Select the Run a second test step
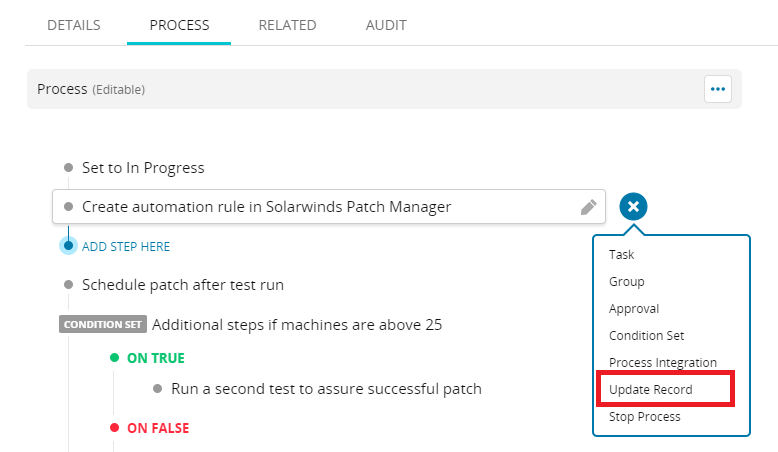Image resolution: width=778 pixels, height=452 pixels. tap(326, 389)
